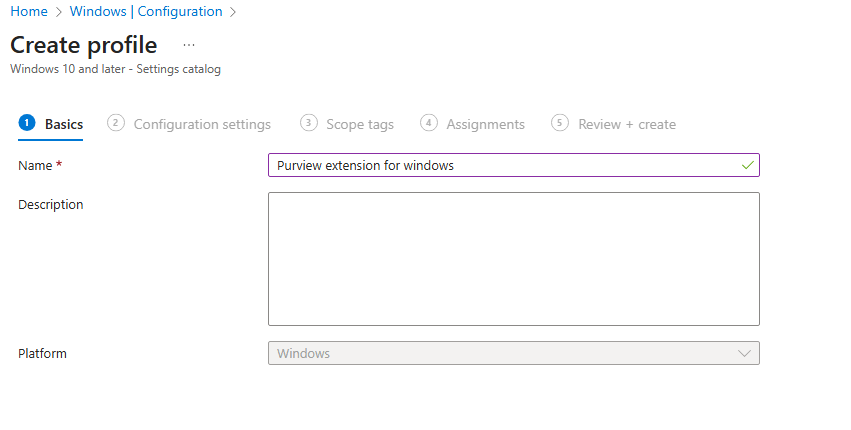Open the ellipsis menu next to Create profile
Image resolution: width=851 pixels, height=430 pixels.
point(189,45)
